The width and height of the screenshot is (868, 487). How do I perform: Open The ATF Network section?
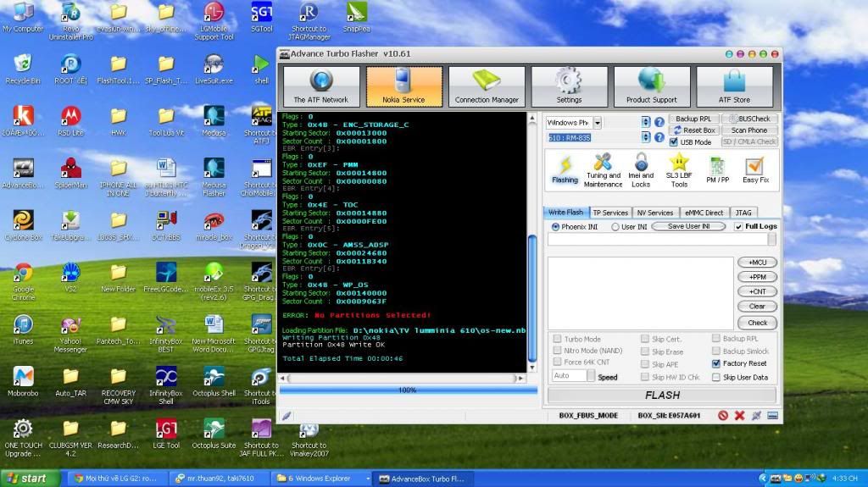pyautogui.click(x=321, y=86)
